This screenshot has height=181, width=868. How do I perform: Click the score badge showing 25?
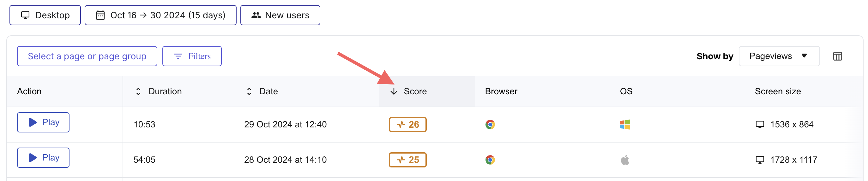tap(407, 160)
